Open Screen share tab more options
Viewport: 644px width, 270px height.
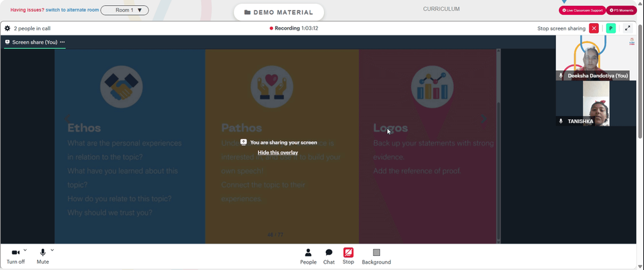click(62, 42)
